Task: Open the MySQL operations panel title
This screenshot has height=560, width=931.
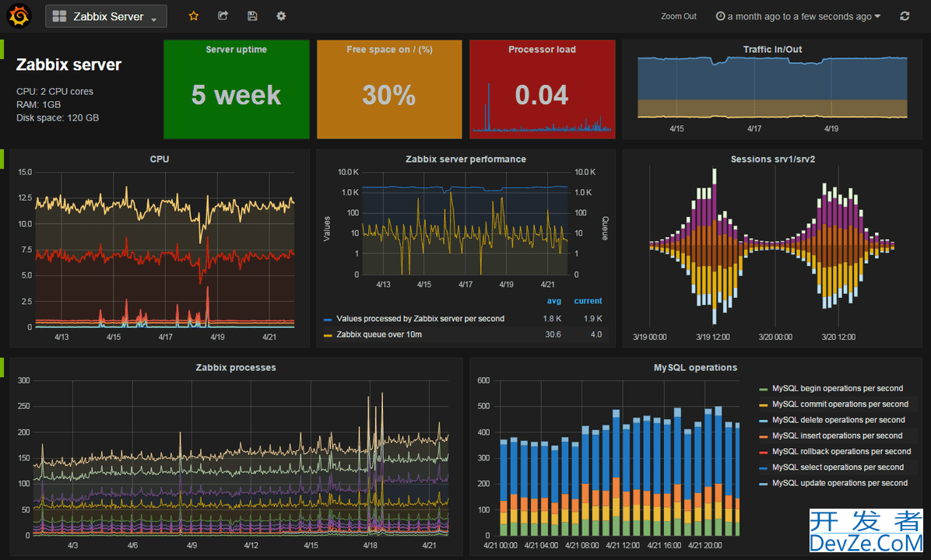Action: tap(695, 368)
